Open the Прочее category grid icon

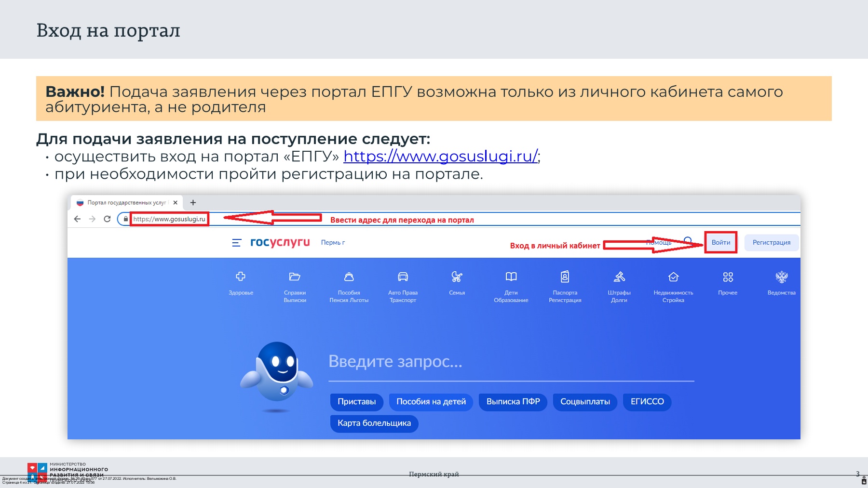(x=728, y=277)
